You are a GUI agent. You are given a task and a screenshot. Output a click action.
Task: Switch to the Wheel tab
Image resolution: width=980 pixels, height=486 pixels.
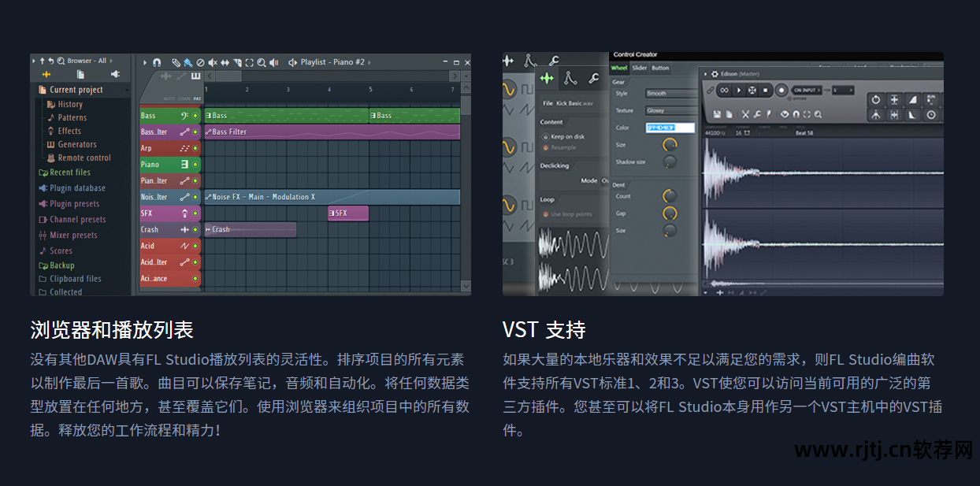pyautogui.click(x=619, y=68)
